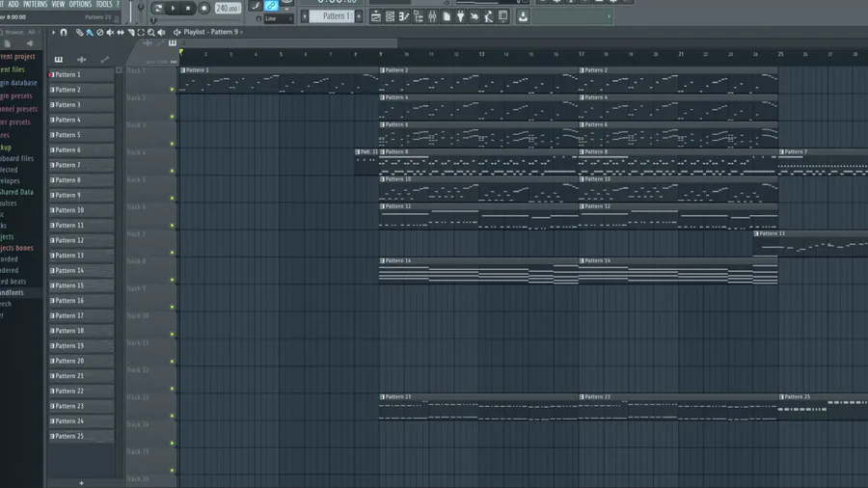Open the OPTIONS menu
The height and width of the screenshot is (488, 868).
tap(80, 4)
